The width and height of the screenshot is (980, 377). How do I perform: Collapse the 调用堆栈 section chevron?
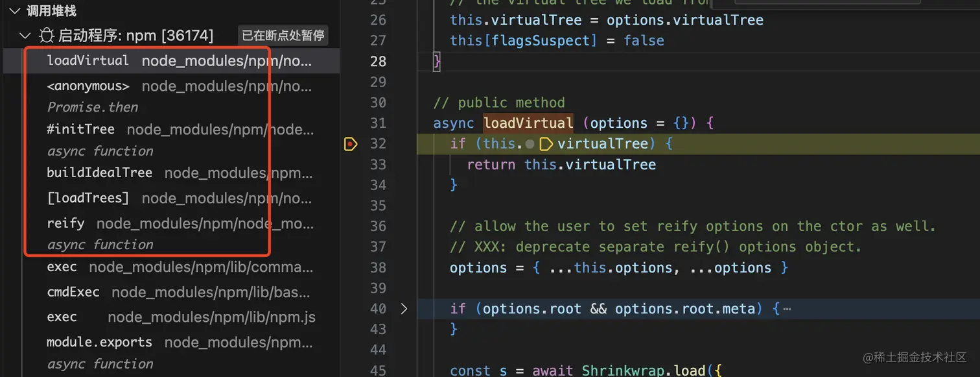(x=14, y=11)
